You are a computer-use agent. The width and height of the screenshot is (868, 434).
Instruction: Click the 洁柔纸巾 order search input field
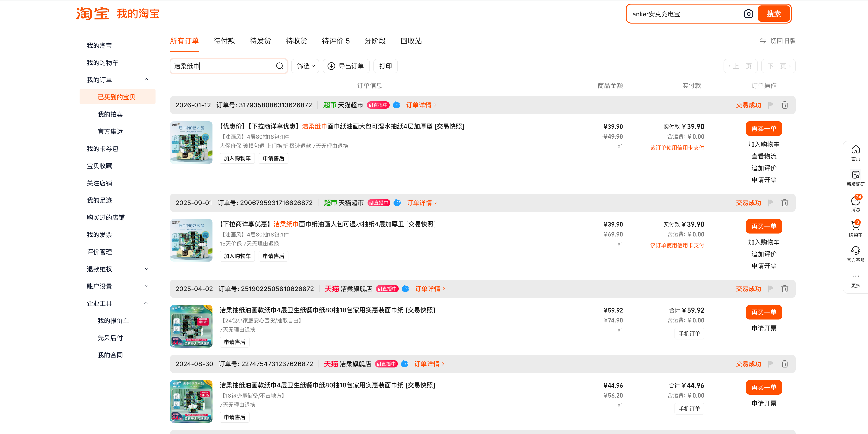pos(222,66)
